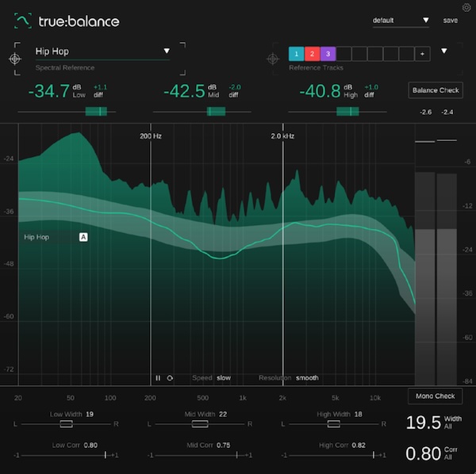Click the -2.4 right peak level value
This screenshot has width=476, height=474.
pos(447,113)
